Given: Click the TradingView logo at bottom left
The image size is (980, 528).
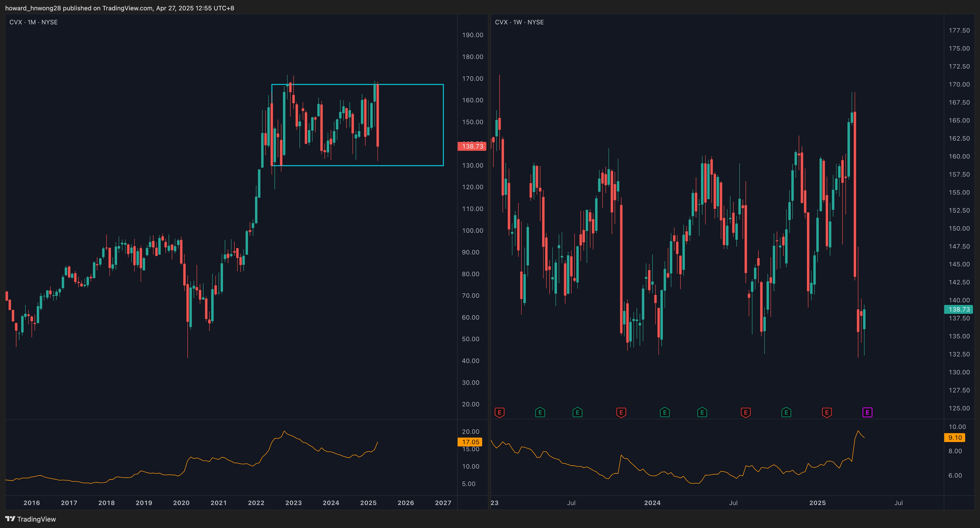Looking at the screenshot, I should point(30,519).
